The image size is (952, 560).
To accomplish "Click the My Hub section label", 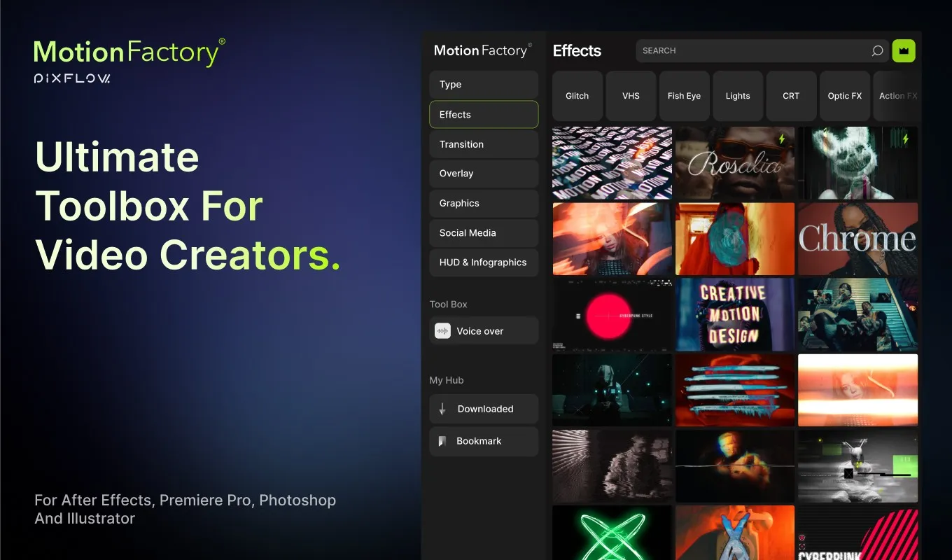I will click(x=447, y=380).
